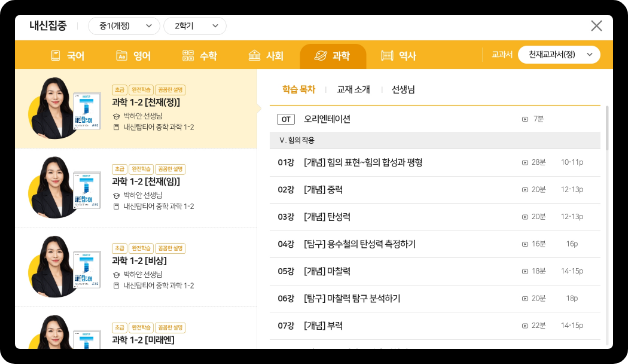Click the play icon on 01강 row

pos(525,163)
